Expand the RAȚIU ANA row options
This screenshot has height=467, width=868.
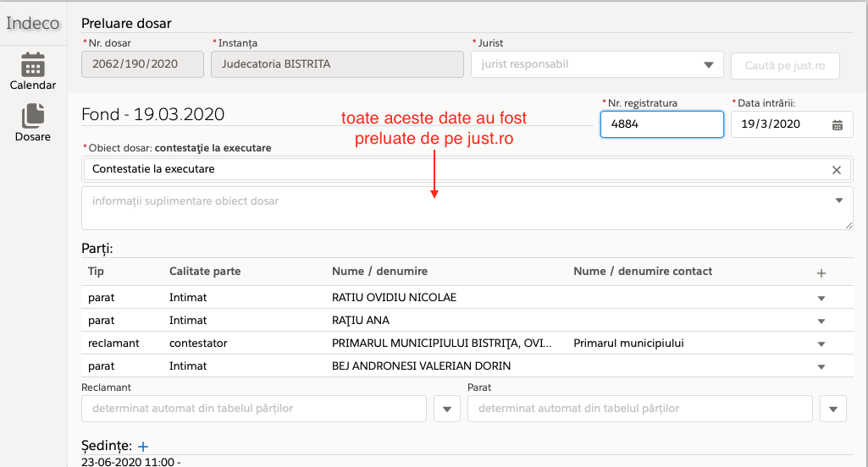pos(821,321)
